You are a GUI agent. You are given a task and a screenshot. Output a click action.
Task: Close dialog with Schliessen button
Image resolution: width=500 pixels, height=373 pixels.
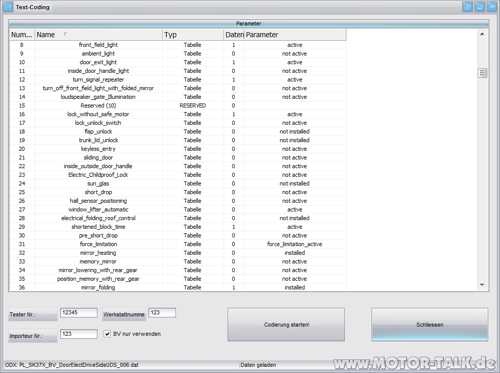[430, 324]
